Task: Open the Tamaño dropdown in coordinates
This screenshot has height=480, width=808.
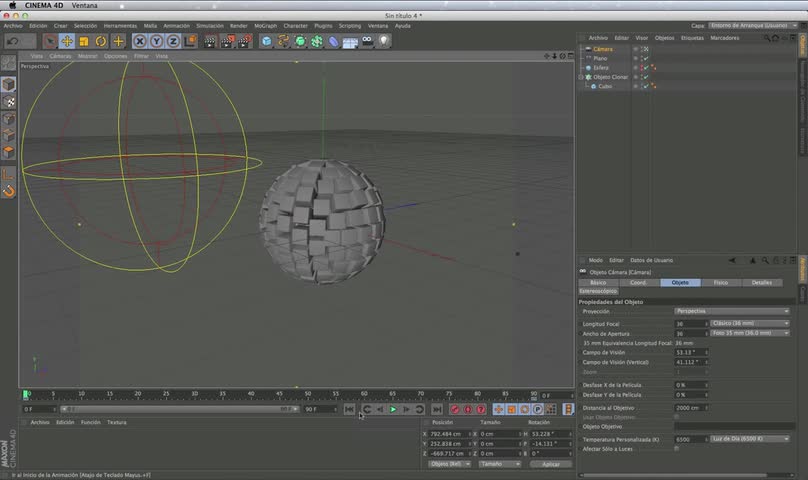Action: click(499, 464)
